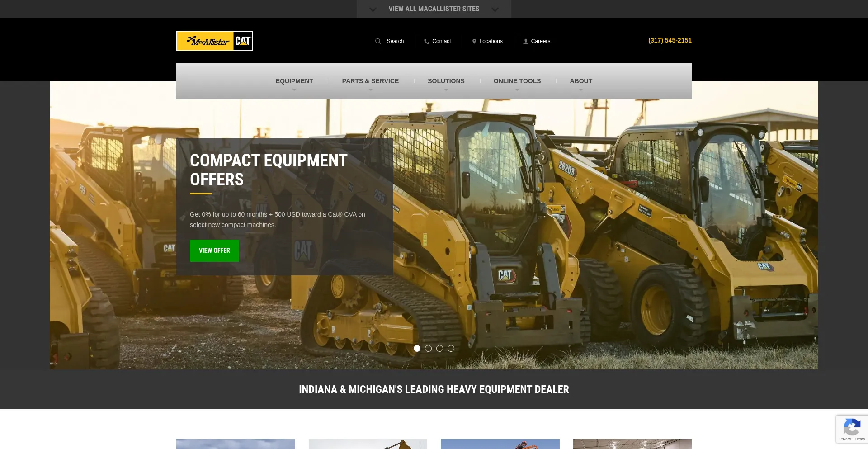Click the reCAPTCHA badge icon
The width and height of the screenshot is (868, 449).
pos(852,427)
